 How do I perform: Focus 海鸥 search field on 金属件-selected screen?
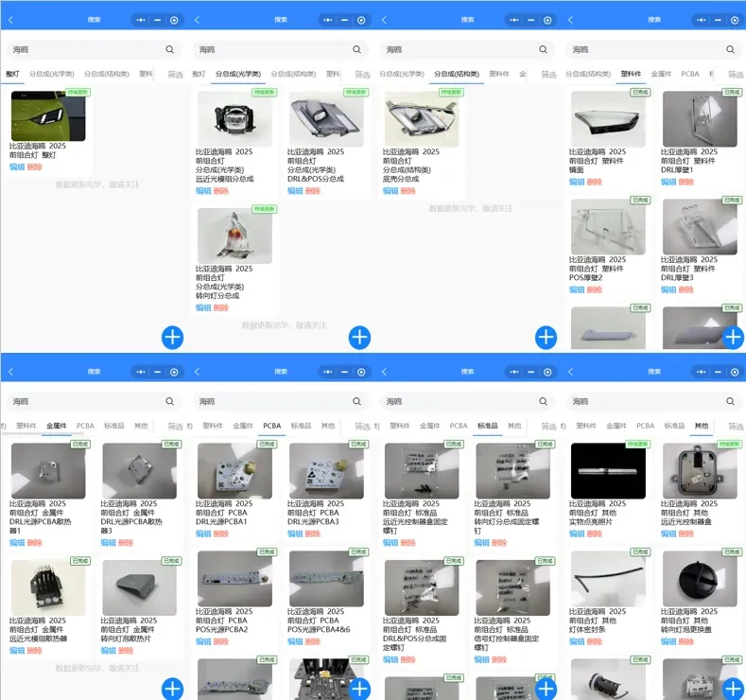94,401
